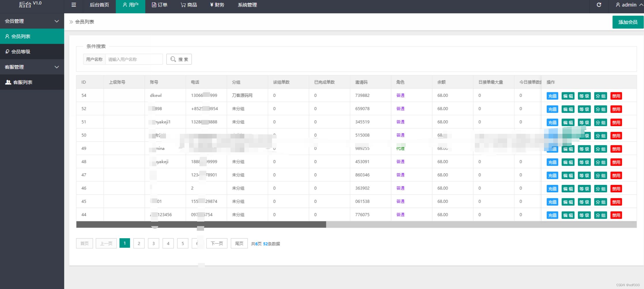Click 等级 for member ID 47
Viewport: 644px width, 289px height.
584,176
